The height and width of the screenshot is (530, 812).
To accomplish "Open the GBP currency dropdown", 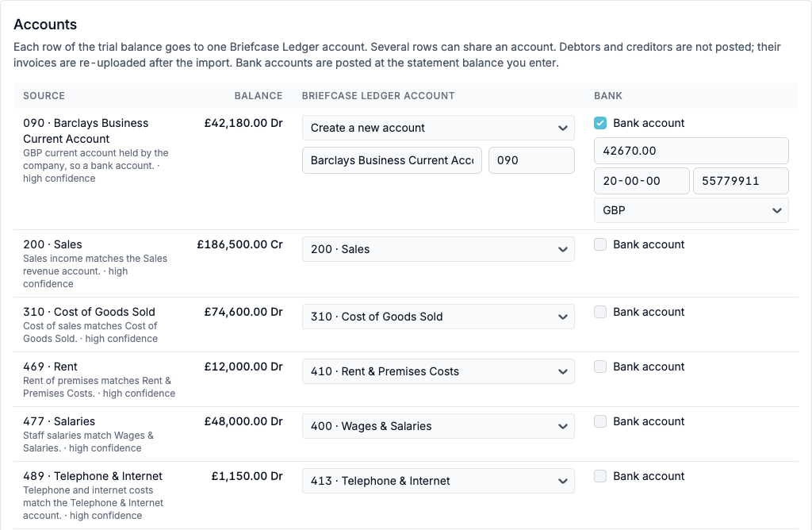I will coord(691,210).
